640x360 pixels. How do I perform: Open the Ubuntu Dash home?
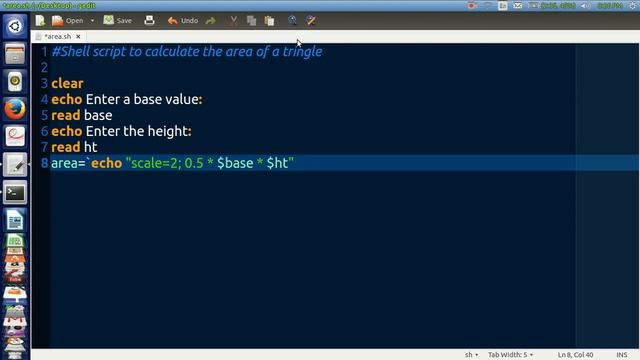tap(15, 26)
